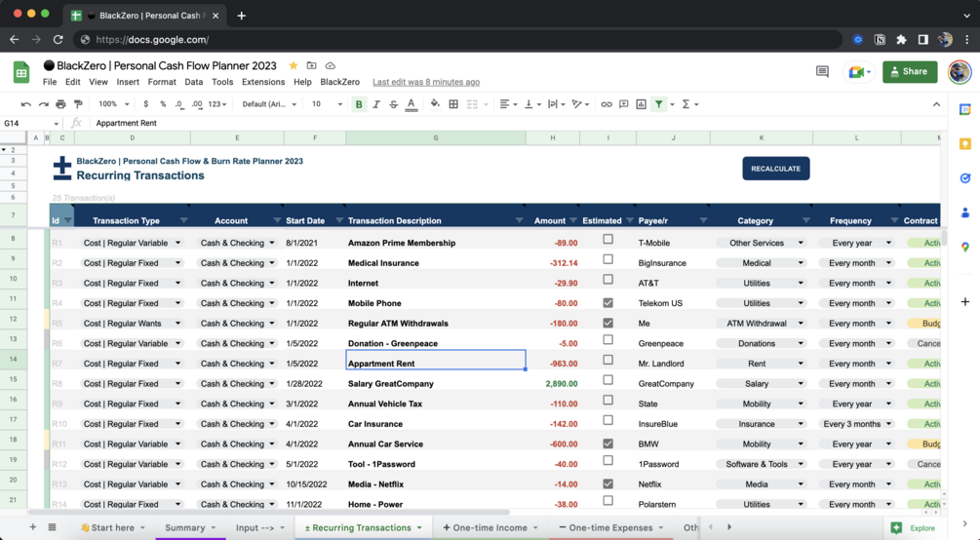Select the Paint format tool
The height and width of the screenshot is (540, 980).
78,104
